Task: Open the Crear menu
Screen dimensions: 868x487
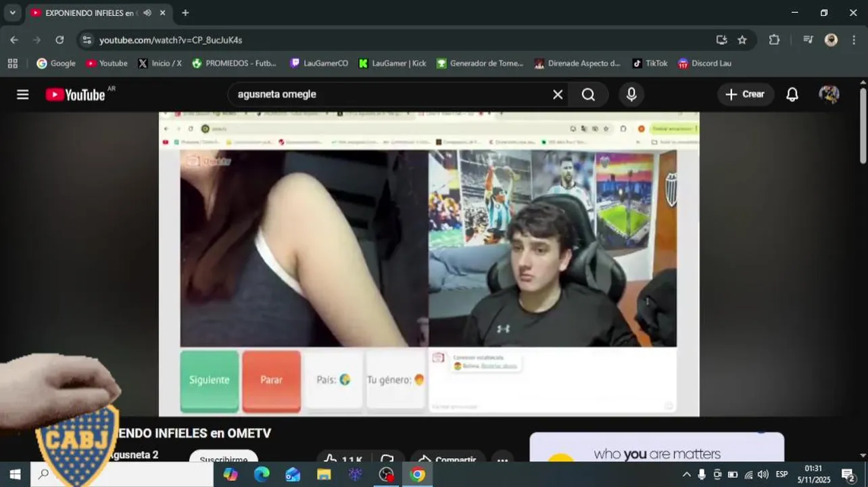Action: pyautogui.click(x=745, y=95)
